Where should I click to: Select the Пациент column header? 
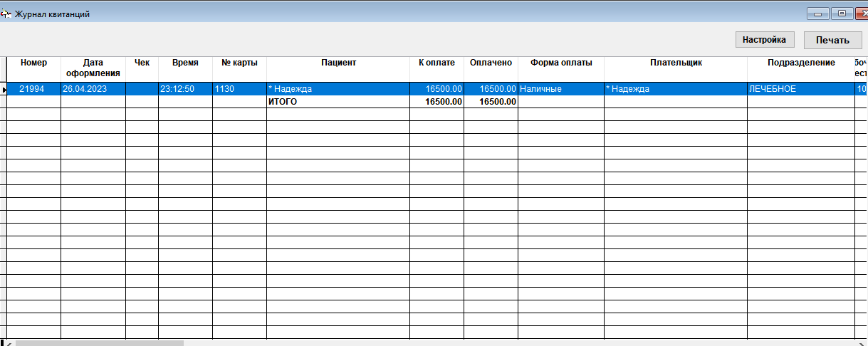tap(338, 63)
